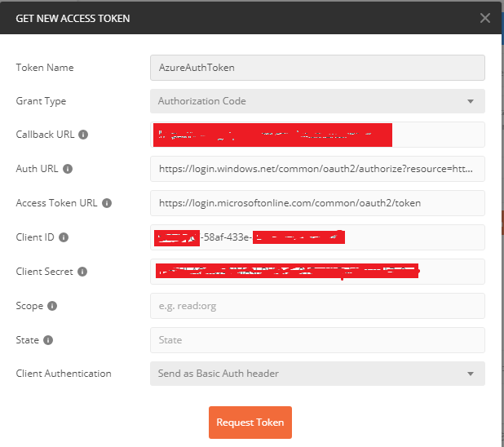Click info icon beside Client ID label
The image size is (504, 447).
(x=64, y=237)
